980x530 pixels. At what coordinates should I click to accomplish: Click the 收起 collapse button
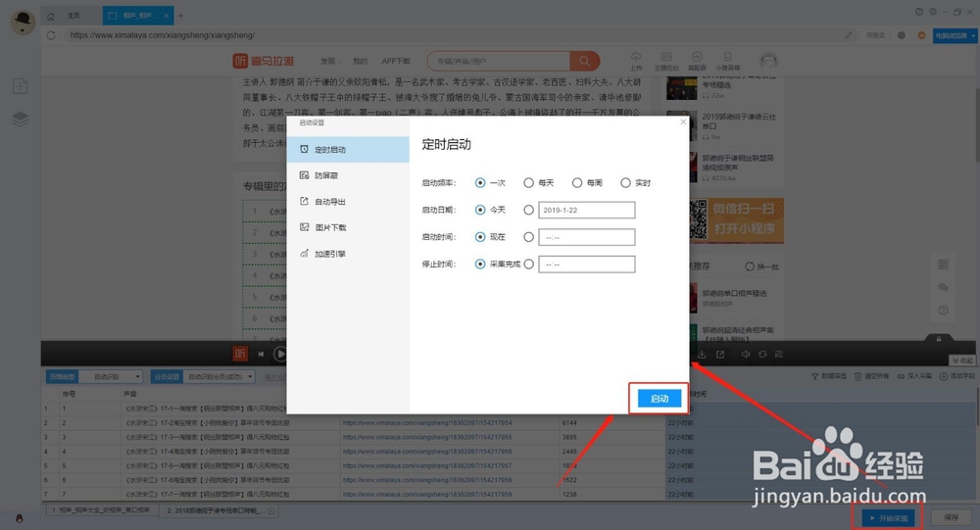coord(962,361)
